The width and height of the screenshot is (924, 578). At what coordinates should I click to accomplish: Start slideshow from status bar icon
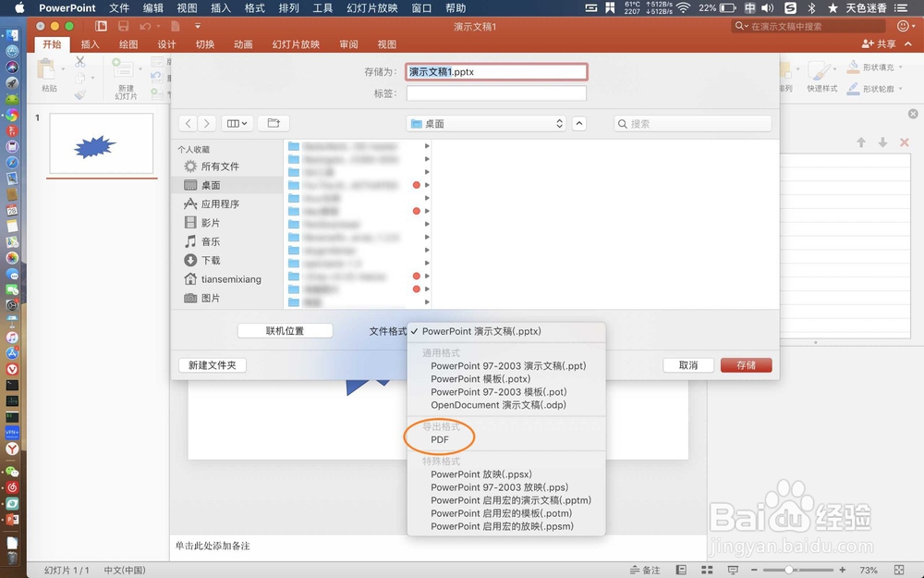point(733,570)
